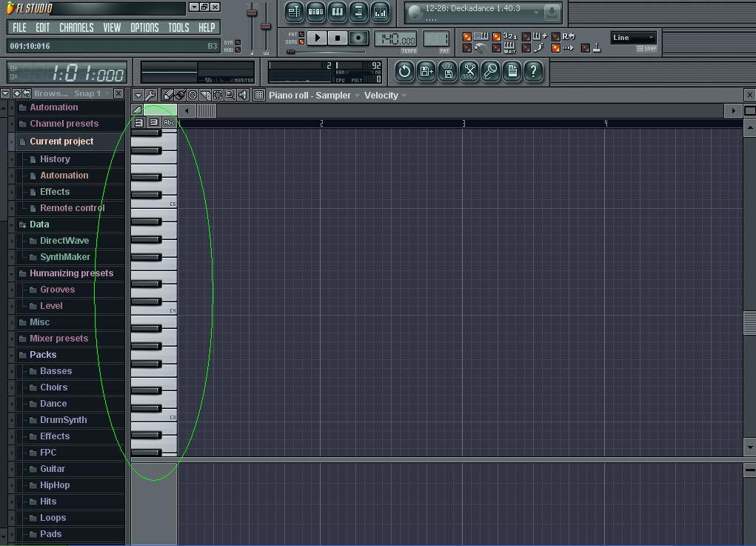
Task: Open the Deckadance news panel dropdown arrow
Action: pyautogui.click(x=536, y=13)
